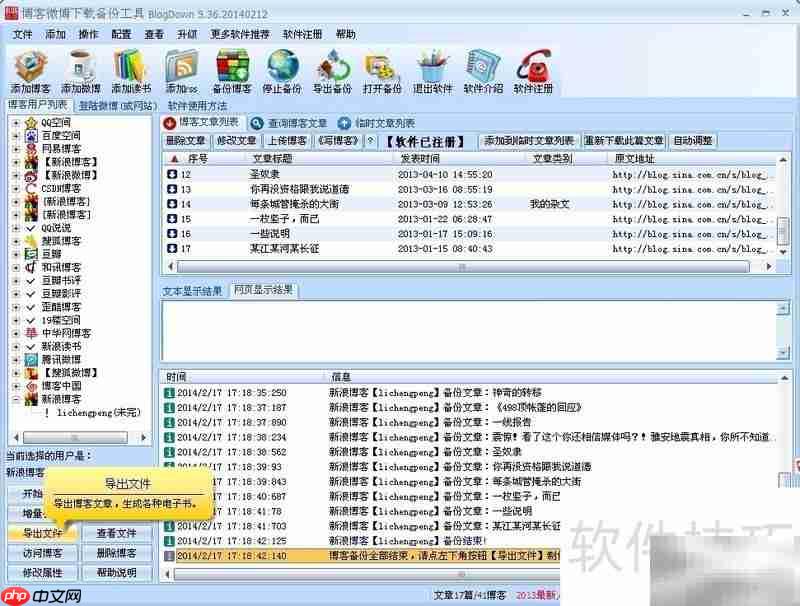The image size is (800, 606).
Task: Click the article list vertical scrollbar thumb
Action: pyautogui.click(x=782, y=231)
